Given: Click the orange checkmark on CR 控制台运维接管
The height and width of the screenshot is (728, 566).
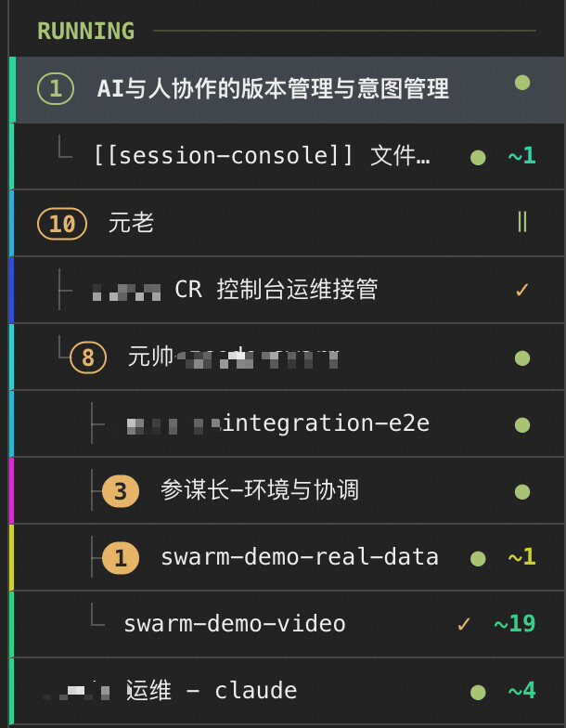Looking at the screenshot, I should click(x=522, y=290).
